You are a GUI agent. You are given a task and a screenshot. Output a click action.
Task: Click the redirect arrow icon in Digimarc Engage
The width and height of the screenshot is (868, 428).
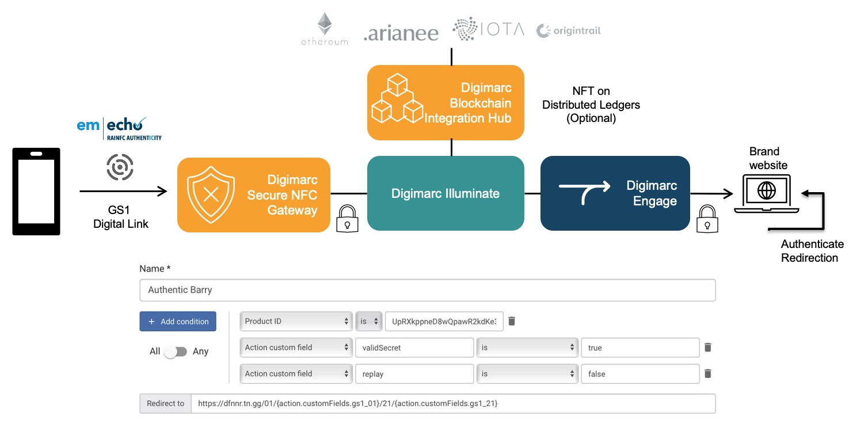(x=584, y=193)
